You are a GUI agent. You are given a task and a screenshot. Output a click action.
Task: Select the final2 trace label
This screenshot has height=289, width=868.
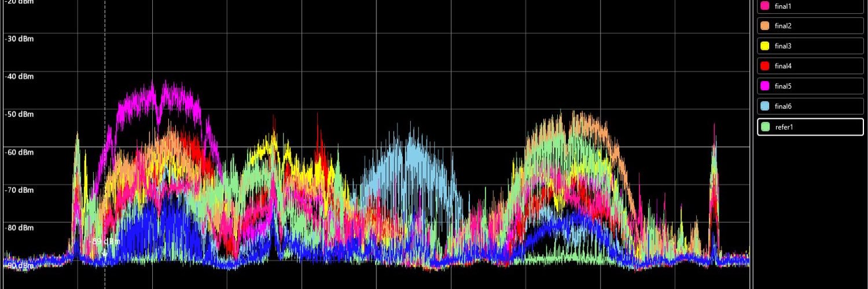click(783, 26)
